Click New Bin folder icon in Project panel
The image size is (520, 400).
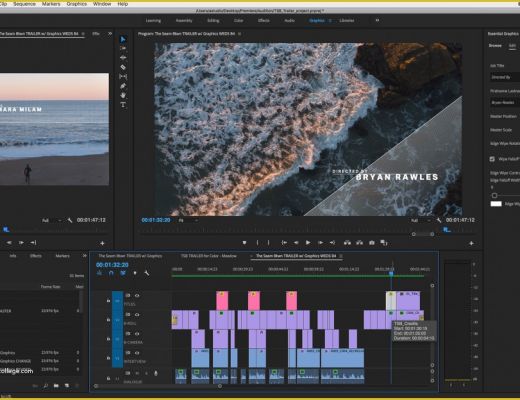[56, 386]
